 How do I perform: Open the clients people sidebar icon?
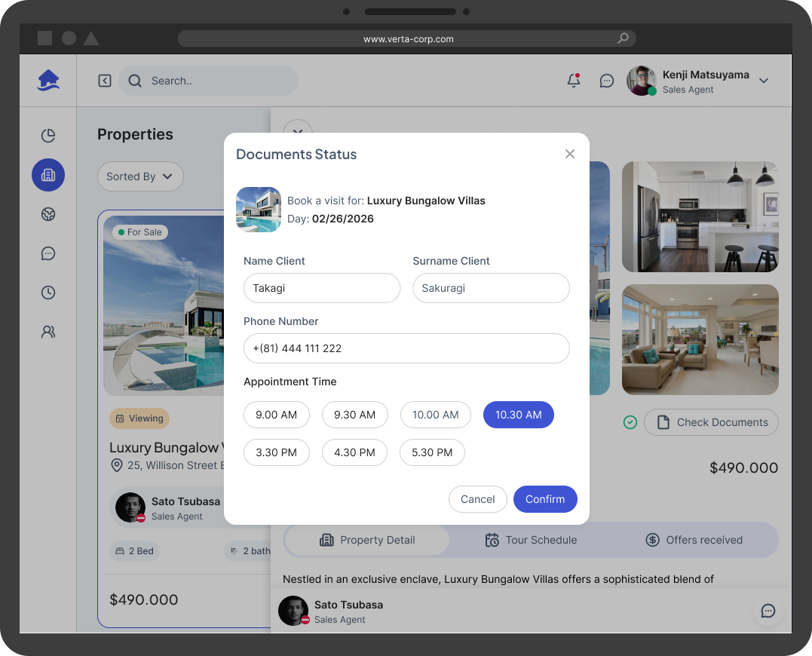[48, 332]
